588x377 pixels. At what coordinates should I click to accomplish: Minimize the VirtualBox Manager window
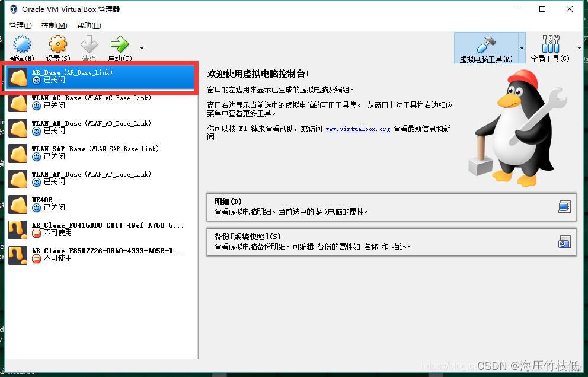coord(516,9)
